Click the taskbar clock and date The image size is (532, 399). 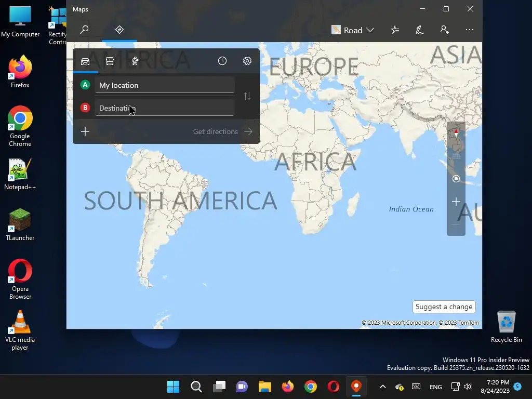495,387
